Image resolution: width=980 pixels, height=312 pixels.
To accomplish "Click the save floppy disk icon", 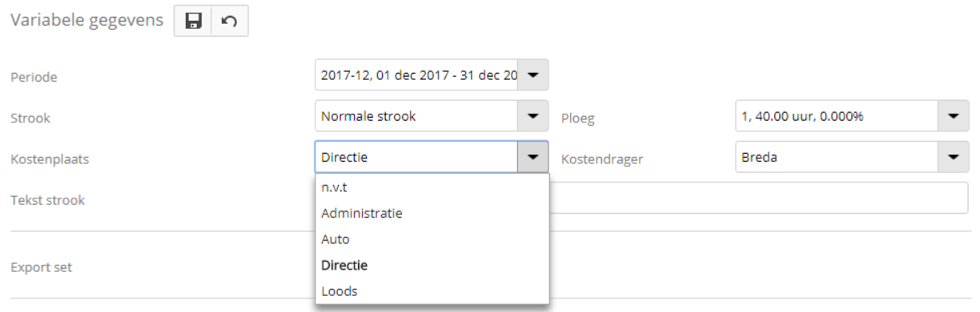I will (193, 22).
